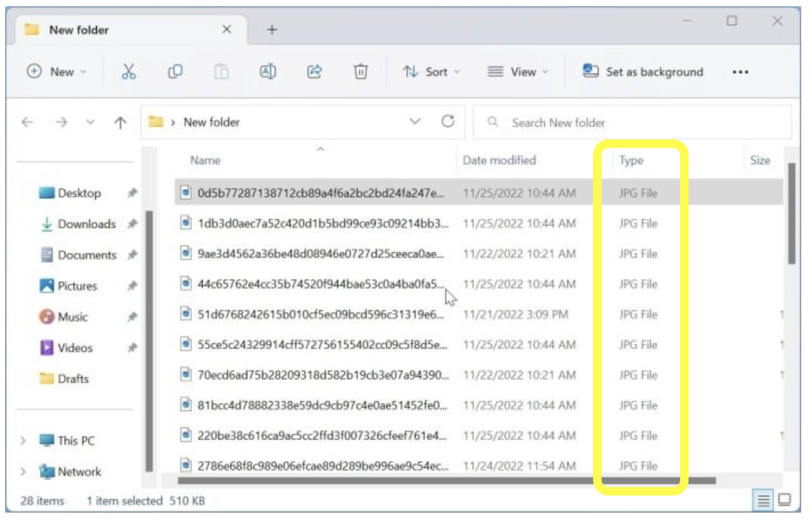Click the Paste clipboard icon

(x=221, y=72)
